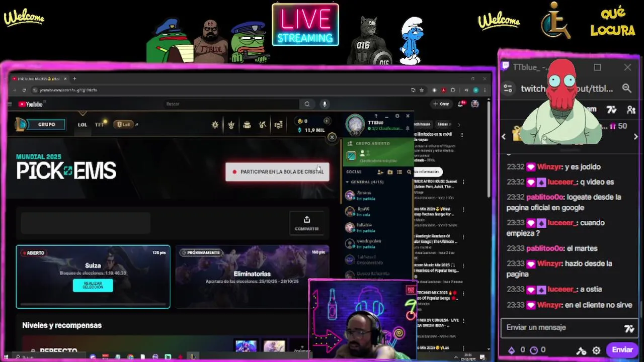644x362 pixels.
Task: Open the YouTube hamburger menu
Action: (x=10, y=104)
